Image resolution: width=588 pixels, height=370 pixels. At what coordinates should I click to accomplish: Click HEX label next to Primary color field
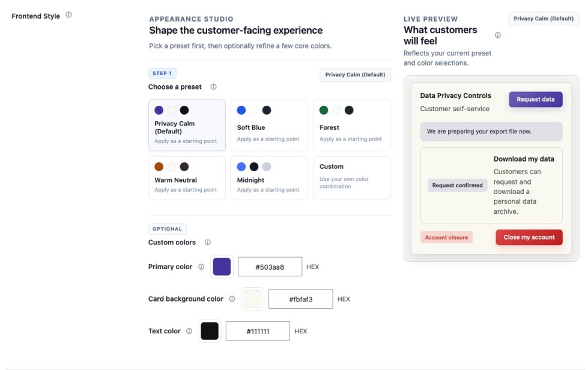pyautogui.click(x=312, y=267)
